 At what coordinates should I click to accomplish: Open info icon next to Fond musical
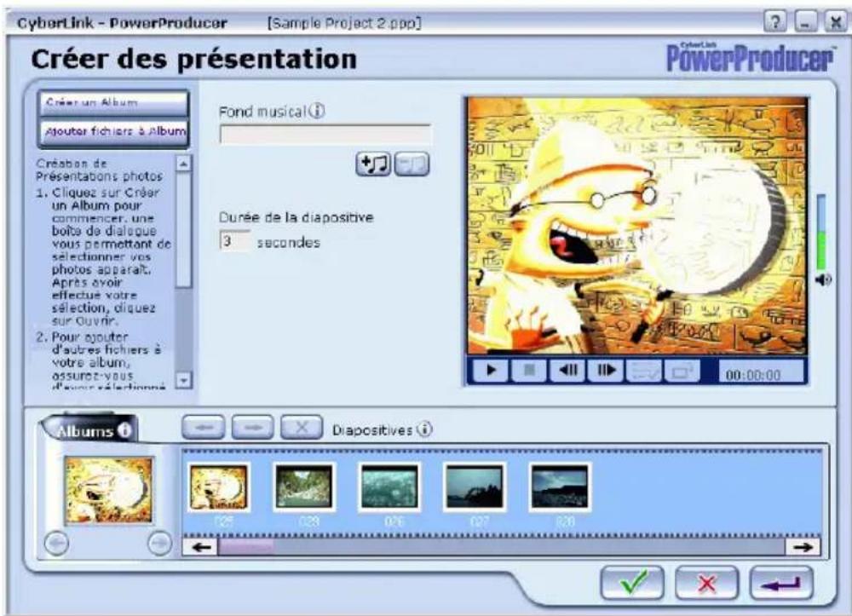tap(317, 112)
